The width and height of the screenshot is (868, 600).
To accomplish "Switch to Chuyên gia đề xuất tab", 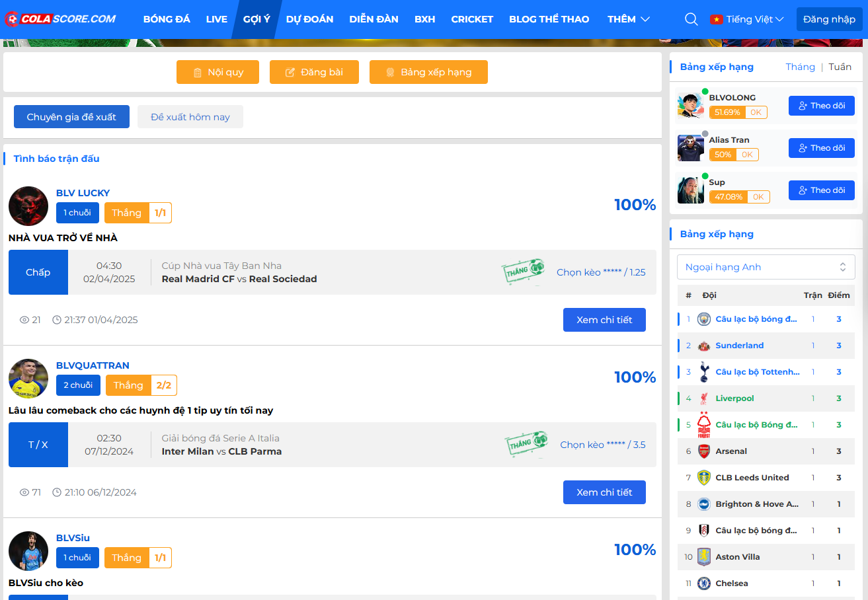I will pyautogui.click(x=71, y=117).
